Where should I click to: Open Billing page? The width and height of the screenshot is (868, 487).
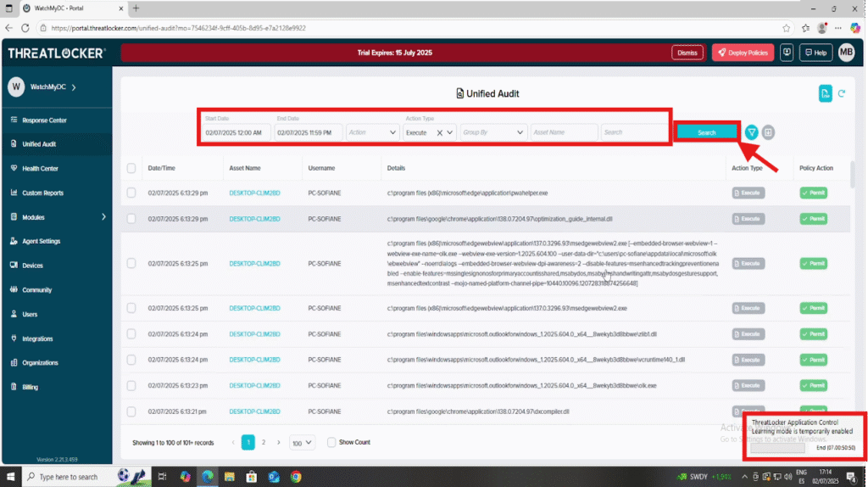(30, 387)
